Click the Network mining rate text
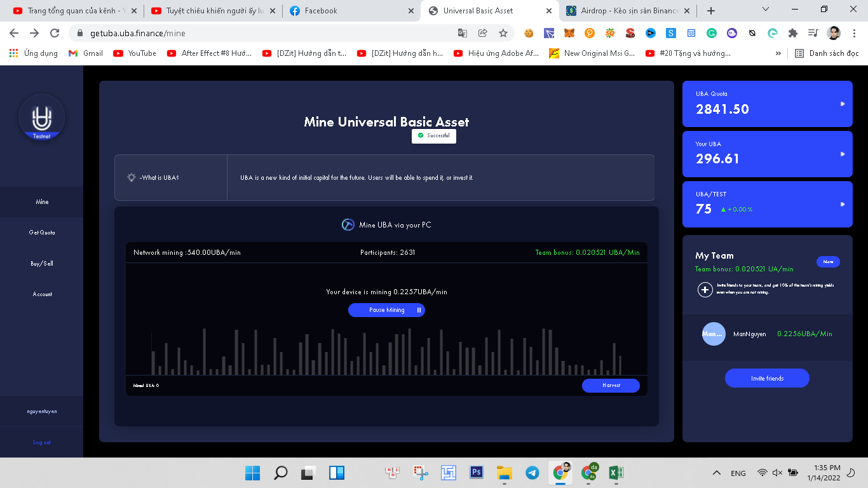 (x=187, y=252)
